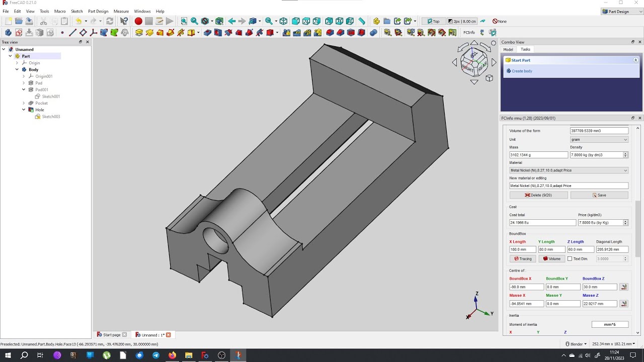Switch to the Start page tab
The height and width of the screenshot is (362, 644).
coord(112,335)
